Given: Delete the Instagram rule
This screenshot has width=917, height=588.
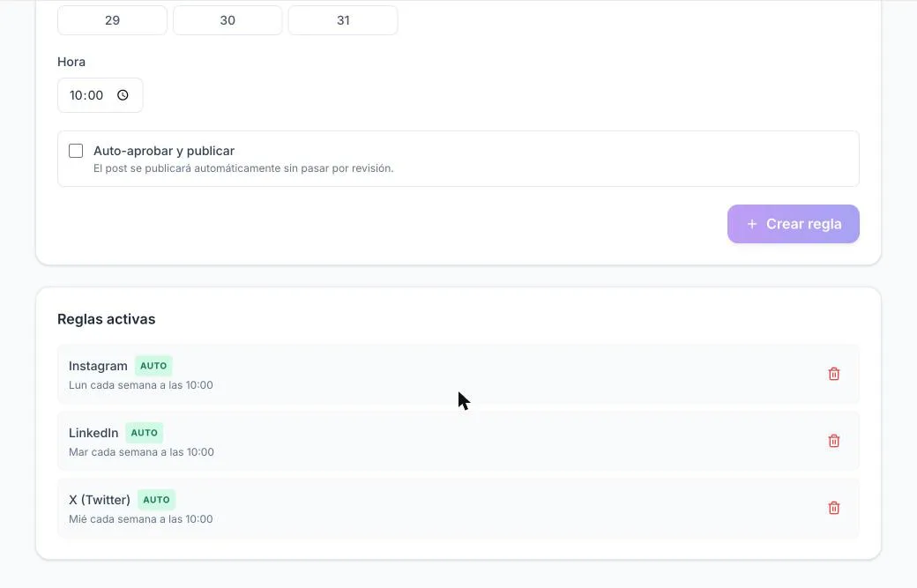Looking at the screenshot, I should [x=834, y=374].
